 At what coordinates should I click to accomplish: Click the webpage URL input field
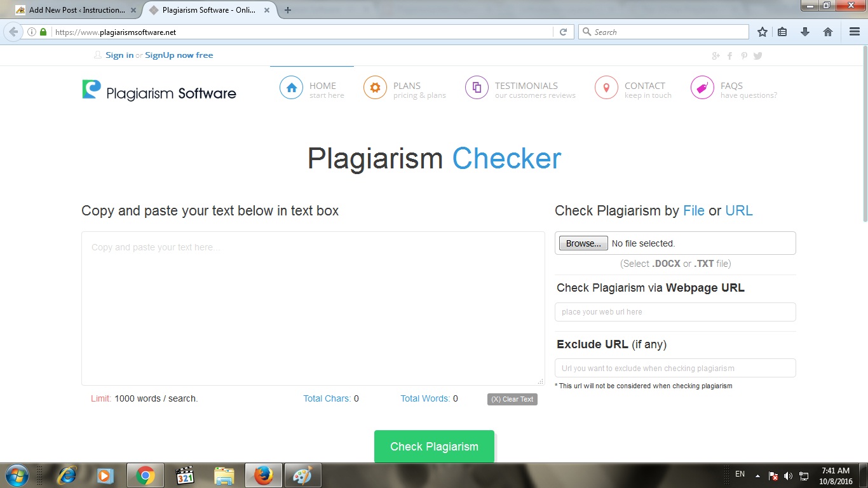675,312
